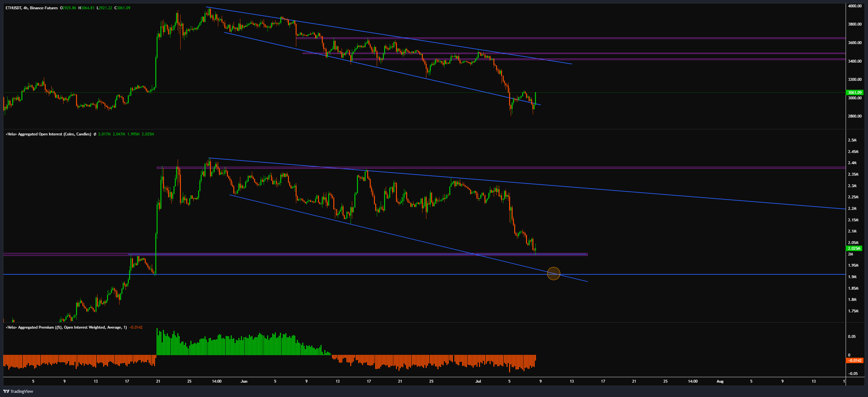Viewport: 868px width, 397px height.
Task: Select the Velo Aggregated Open Interest indicator title
Action: [x=48, y=134]
